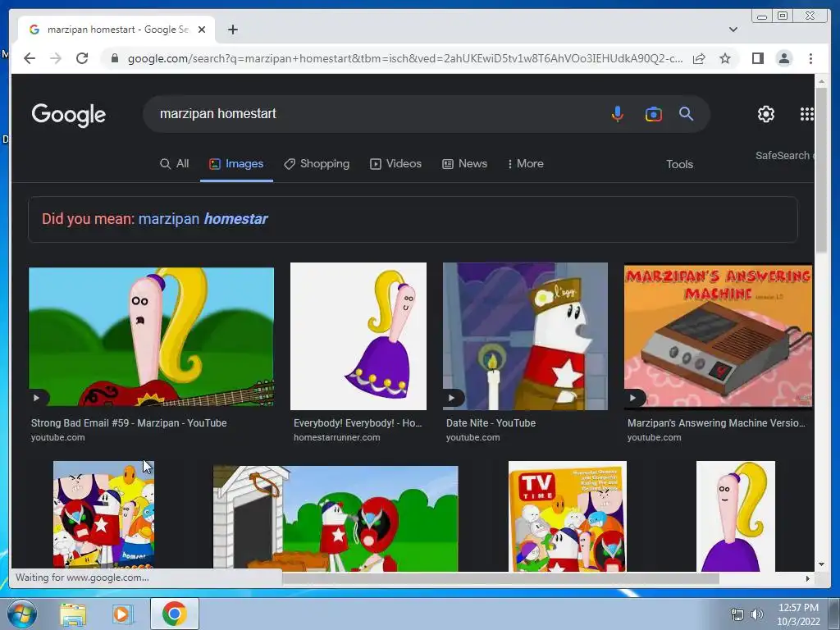Launch Windows Media Player from taskbar
The width and height of the screenshot is (840, 630).
(x=123, y=614)
